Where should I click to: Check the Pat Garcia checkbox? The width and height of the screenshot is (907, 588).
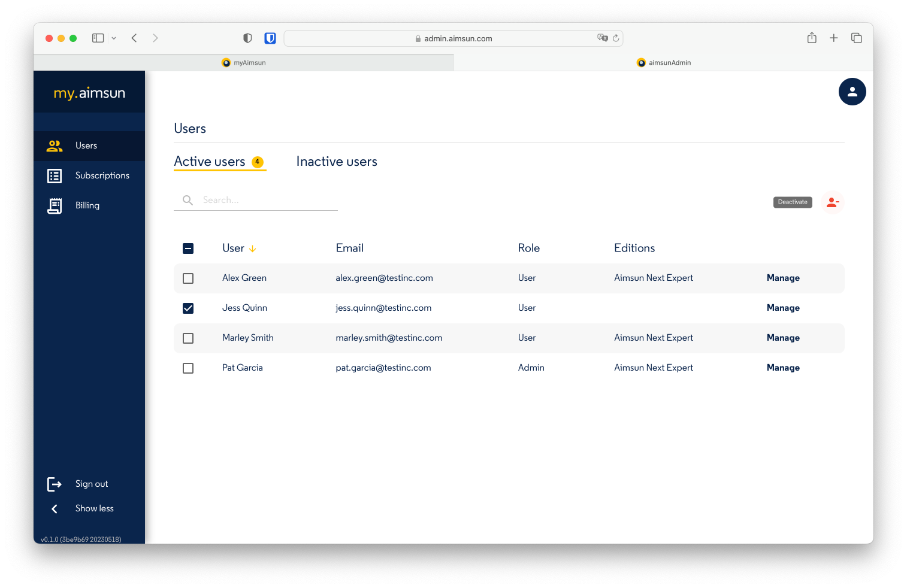(188, 368)
